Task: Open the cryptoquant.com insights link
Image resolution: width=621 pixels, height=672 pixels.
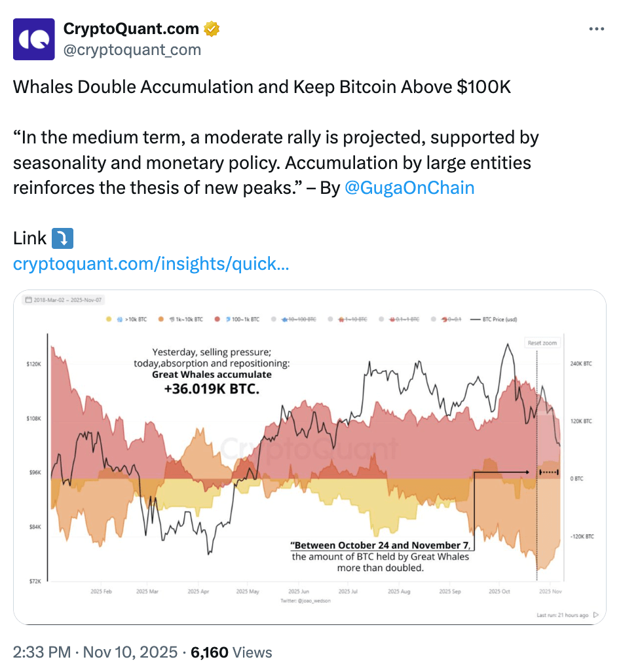Action: 151,264
